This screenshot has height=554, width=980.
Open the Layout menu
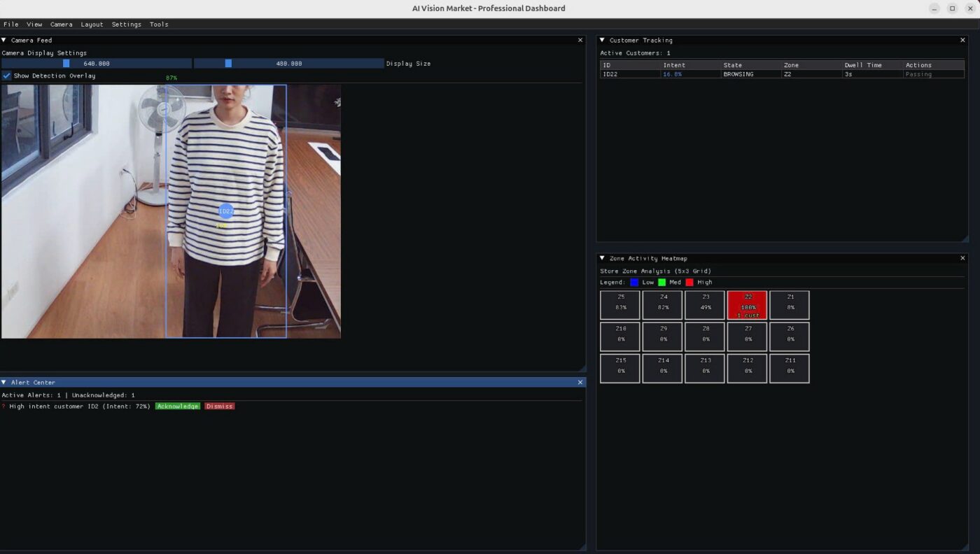pos(92,24)
